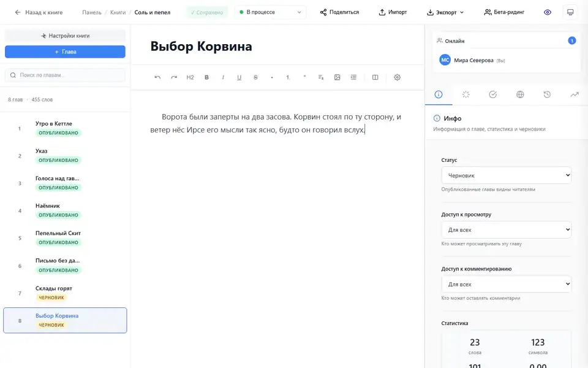Click the chapter title Выбор Корвина heading

pos(201,46)
